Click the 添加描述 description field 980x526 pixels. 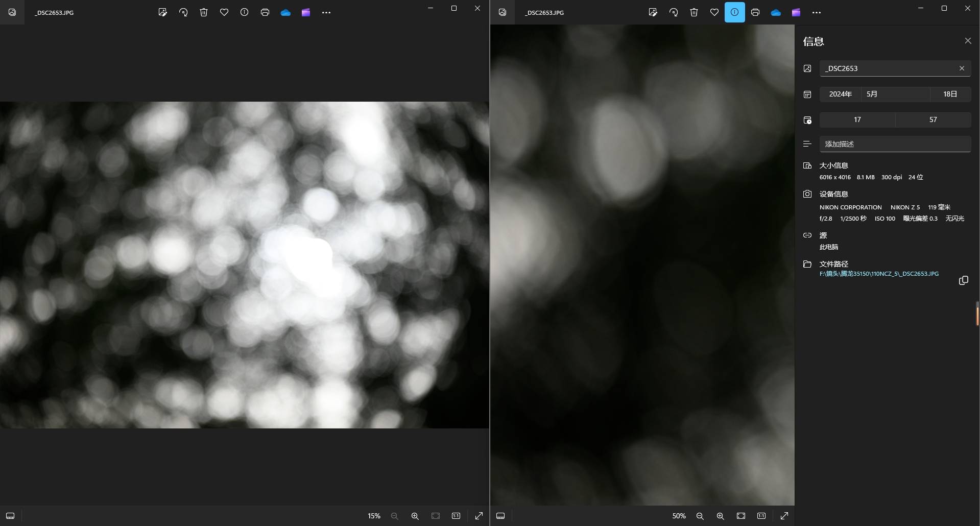[895, 144]
